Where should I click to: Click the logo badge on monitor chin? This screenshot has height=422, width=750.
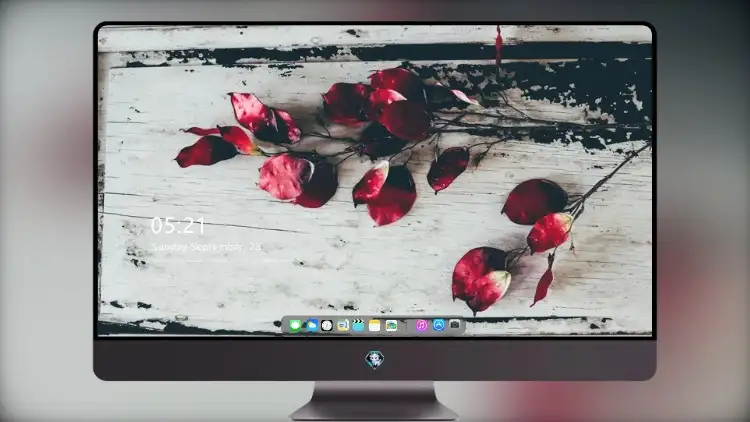pos(375,360)
